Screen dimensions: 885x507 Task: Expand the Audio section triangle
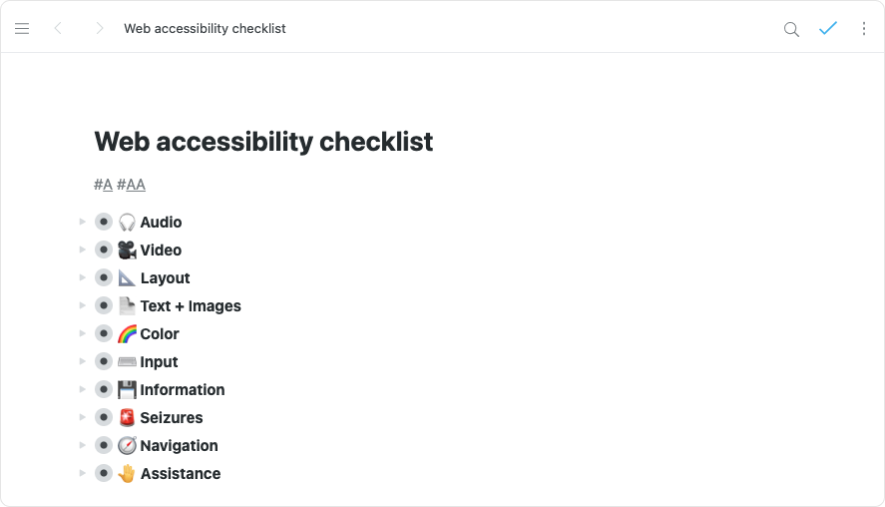[x=82, y=222]
